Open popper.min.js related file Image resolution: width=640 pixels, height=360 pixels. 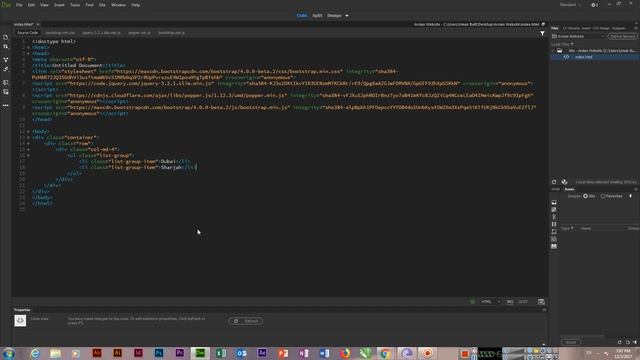tap(139, 33)
